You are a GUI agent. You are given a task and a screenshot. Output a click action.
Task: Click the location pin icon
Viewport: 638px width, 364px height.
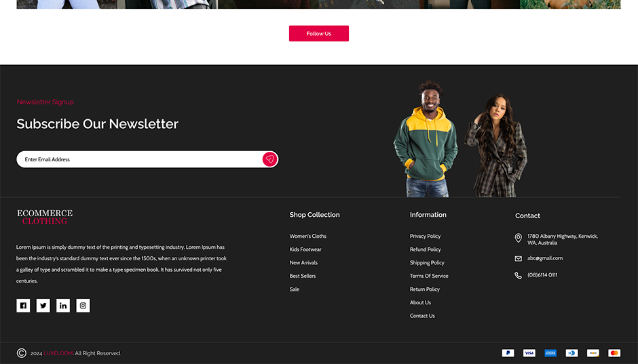pos(519,239)
